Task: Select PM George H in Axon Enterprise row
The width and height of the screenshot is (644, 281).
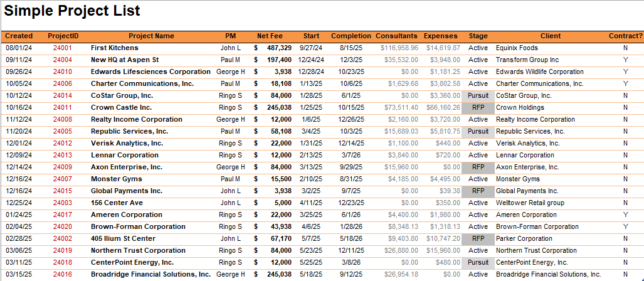Action: coord(230,167)
